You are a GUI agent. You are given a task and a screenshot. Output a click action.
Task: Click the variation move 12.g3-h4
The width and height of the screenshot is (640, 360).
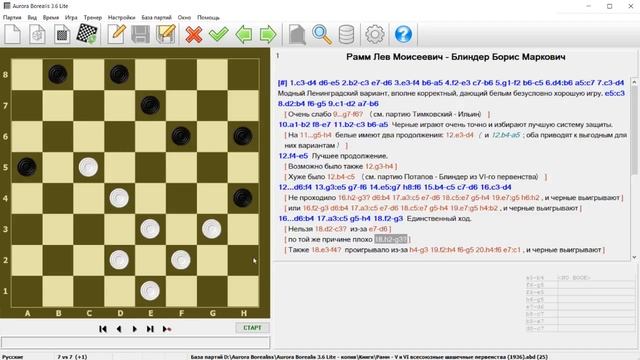(379, 167)
